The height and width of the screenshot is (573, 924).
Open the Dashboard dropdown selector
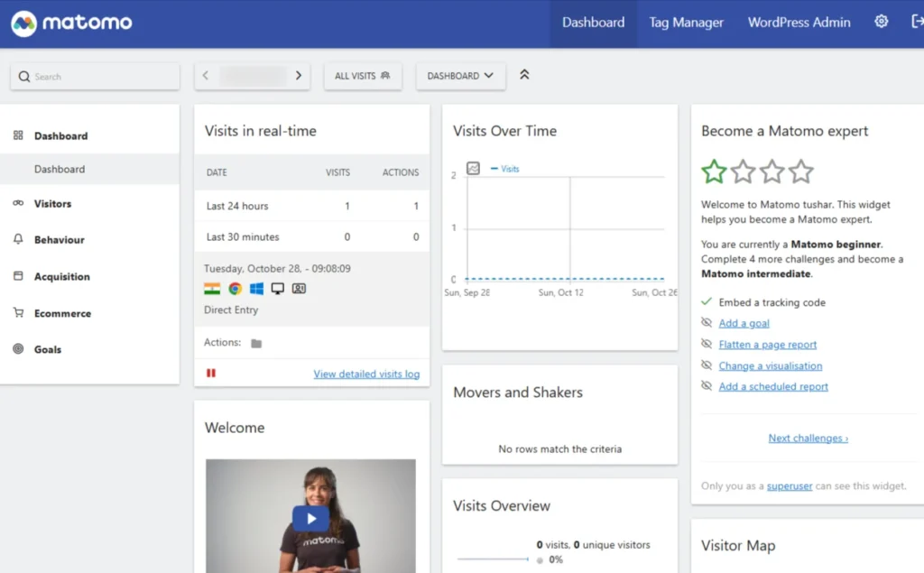click(460, 76)
